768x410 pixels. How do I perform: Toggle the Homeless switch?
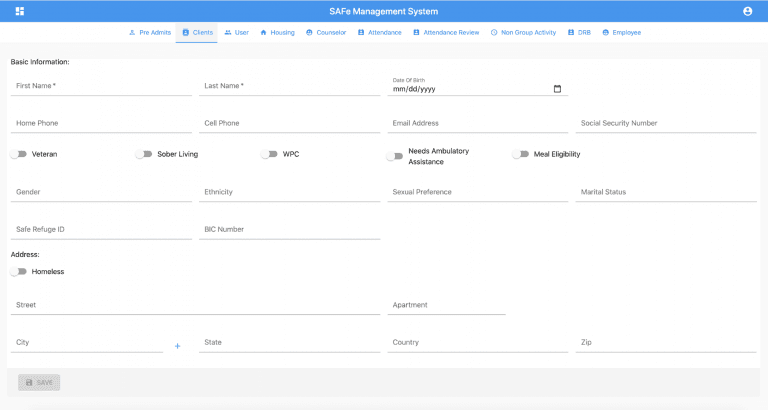[x=19, y=271]
